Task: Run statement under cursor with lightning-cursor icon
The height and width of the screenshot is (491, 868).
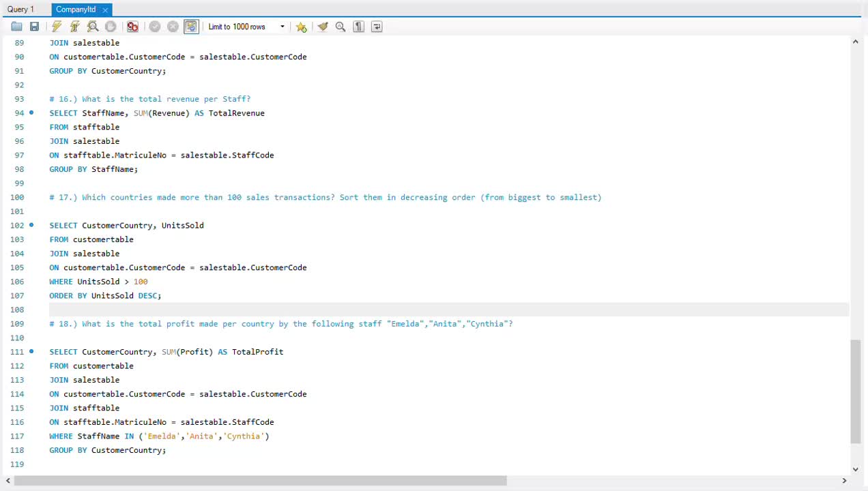Action: click(75, 27)
